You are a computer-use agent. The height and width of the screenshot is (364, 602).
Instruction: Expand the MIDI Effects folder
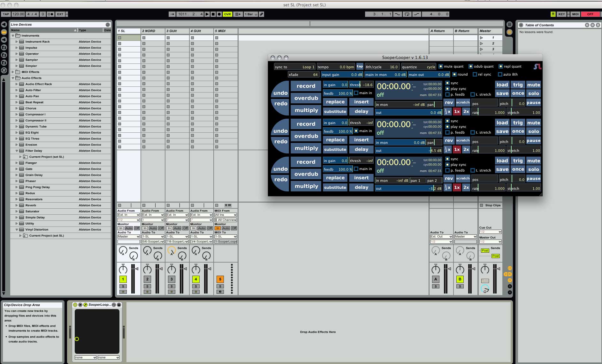(x=13, y=72)
